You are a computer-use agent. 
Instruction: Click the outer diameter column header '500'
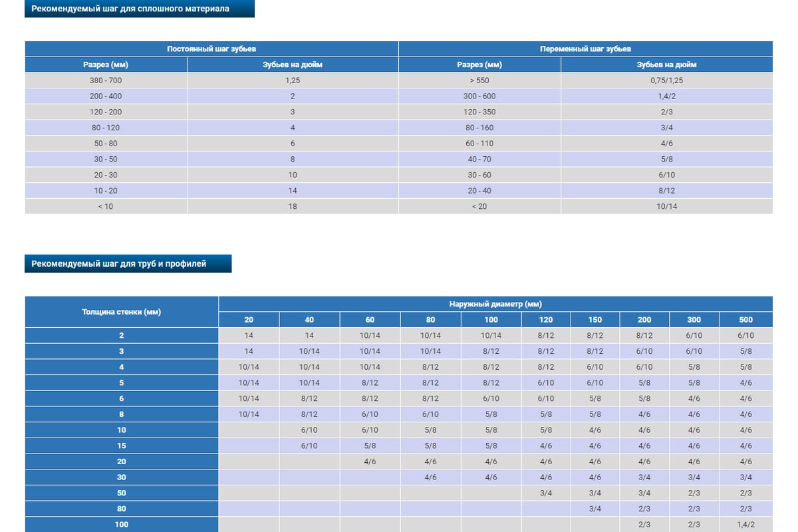click(x=745, y=320)
